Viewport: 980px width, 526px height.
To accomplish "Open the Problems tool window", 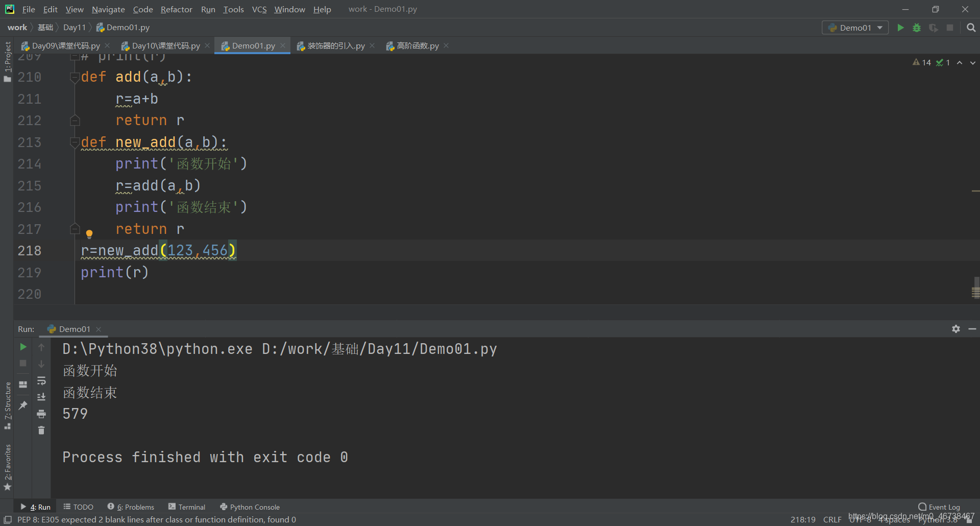I will (x=131, y=507).
